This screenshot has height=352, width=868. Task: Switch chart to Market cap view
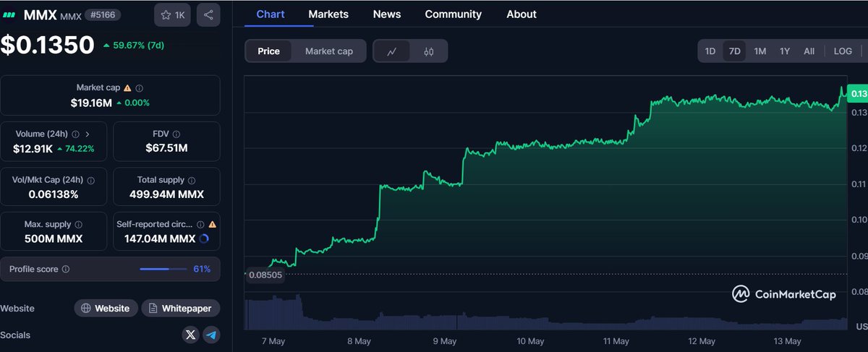329,51
